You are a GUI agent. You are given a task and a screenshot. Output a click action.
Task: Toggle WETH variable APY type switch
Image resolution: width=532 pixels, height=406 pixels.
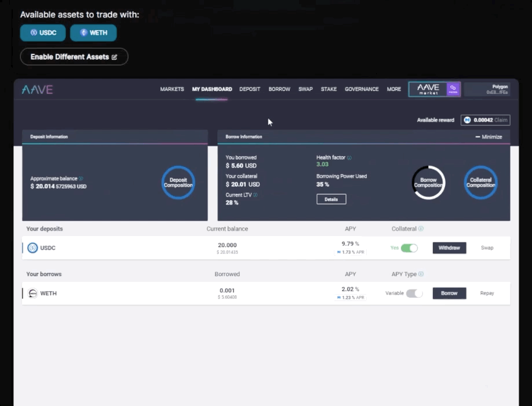pos(414,293)
